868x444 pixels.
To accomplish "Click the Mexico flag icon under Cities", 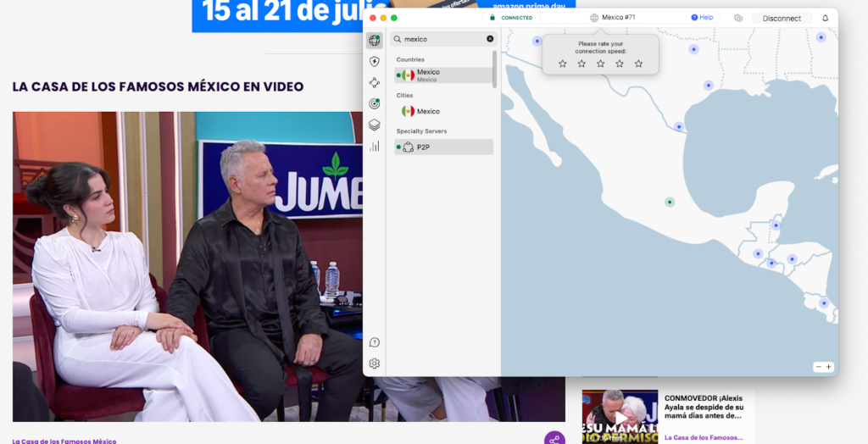I will click(408, 111).
